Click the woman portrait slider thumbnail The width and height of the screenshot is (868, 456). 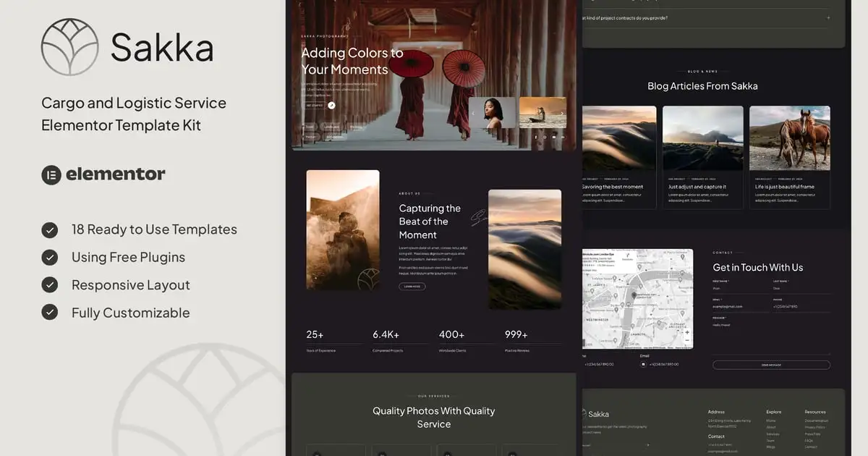[x=492, y=113]
